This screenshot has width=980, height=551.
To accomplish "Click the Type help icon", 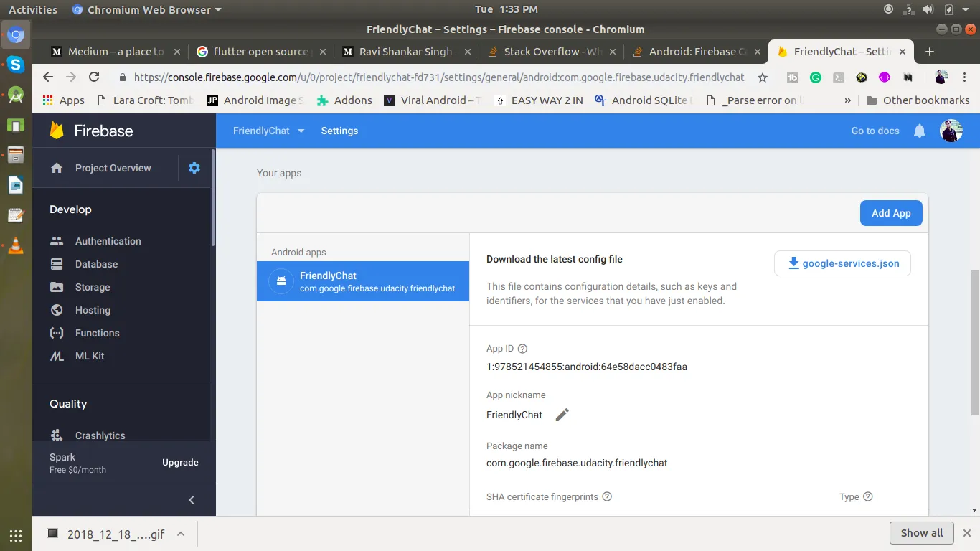I will [x=867, y=496].
